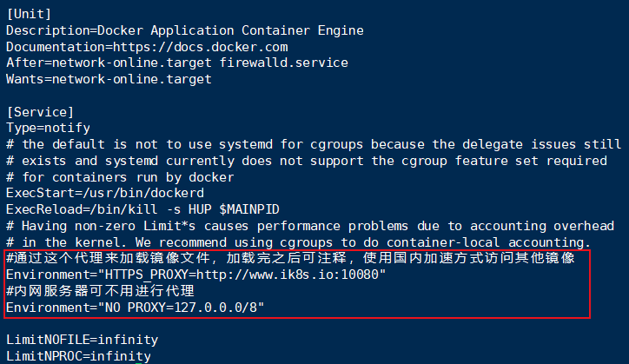Click the NO_PROXY=127.0.0.0/8 environment line
The height and width of the screenshot is (364, 629).
pyautogui.click(x=135, y=308)
